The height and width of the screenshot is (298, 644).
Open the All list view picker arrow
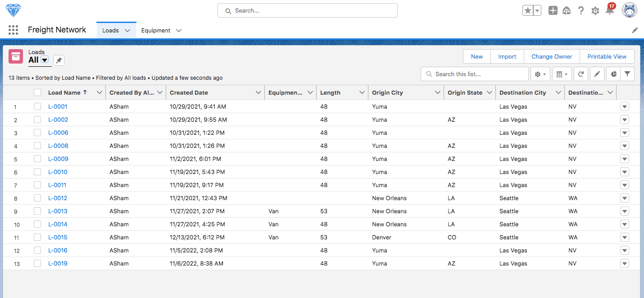pyautogui.click(x=45, y=60)
